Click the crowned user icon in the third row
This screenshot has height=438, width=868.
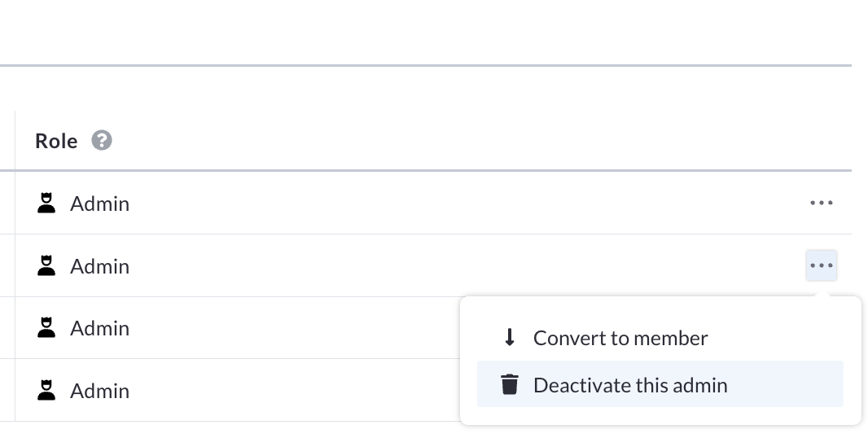point(46,327)
